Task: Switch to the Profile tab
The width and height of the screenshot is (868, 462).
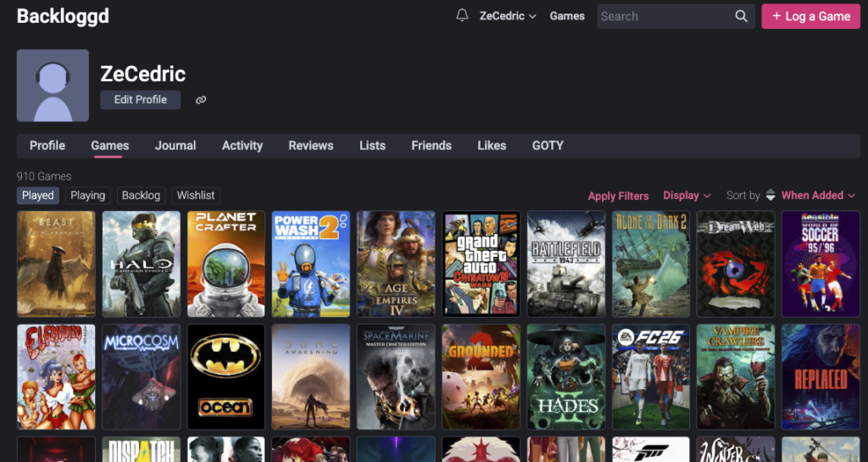Action: [47, 146]
